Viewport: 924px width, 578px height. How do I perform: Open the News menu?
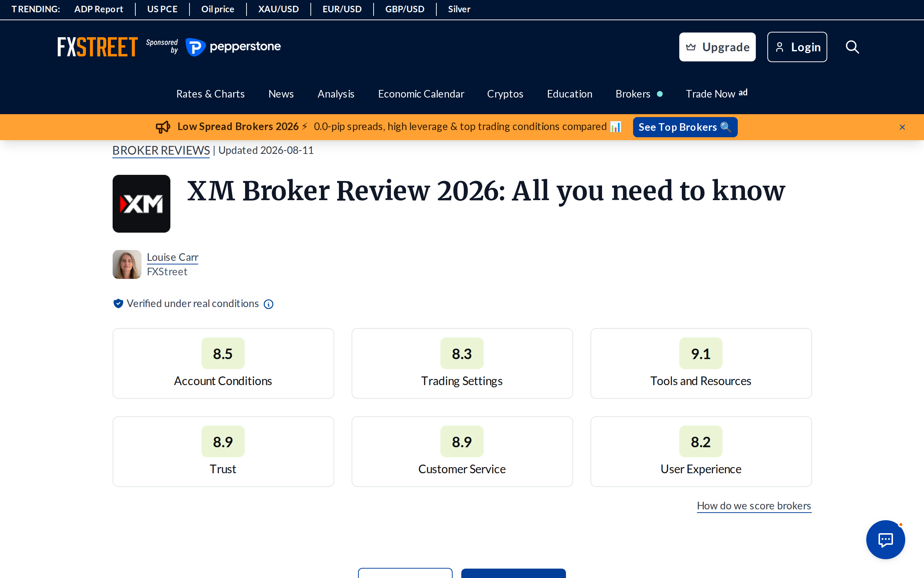tap(281, 94)
